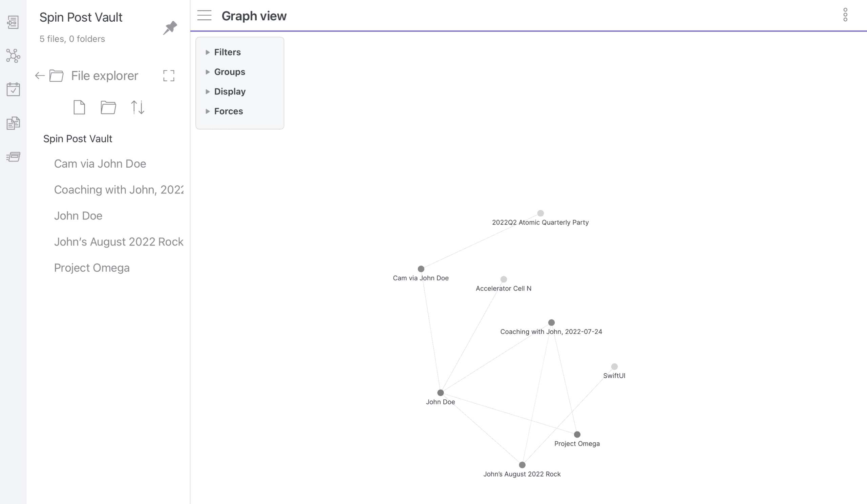The image size is (867, 504).
Task: Create a new folder in explorer
Action: click(108, 107)
